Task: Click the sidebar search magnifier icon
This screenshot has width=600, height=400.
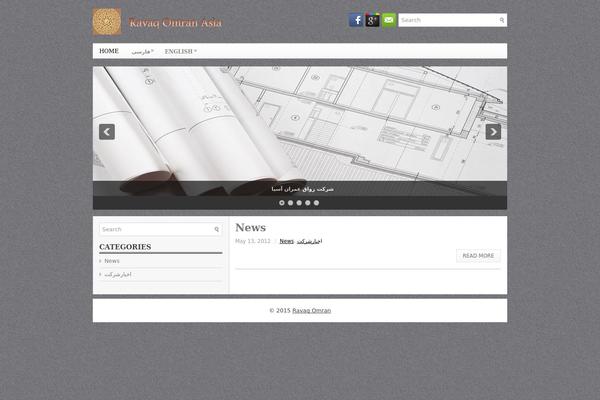Action: (x=217, y=229)
